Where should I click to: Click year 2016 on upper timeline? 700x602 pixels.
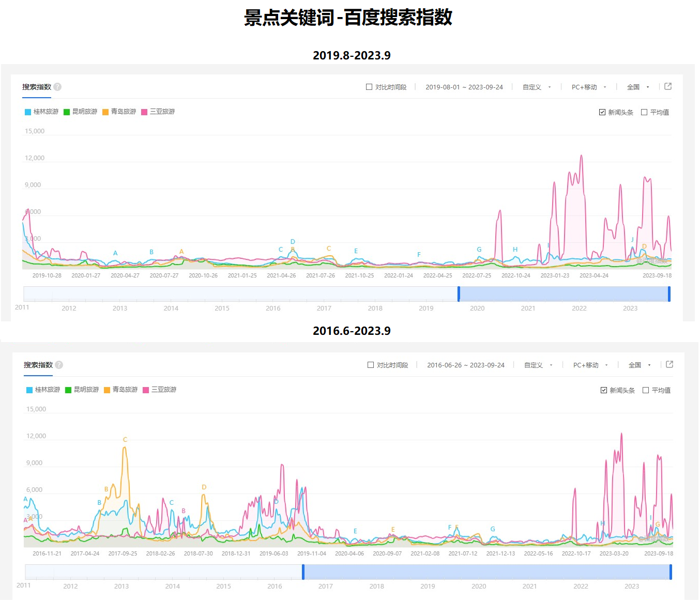tap(273, 308)
